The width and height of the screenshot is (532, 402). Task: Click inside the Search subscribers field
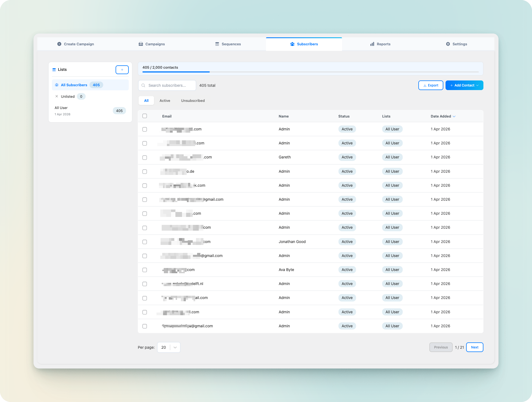167,85
